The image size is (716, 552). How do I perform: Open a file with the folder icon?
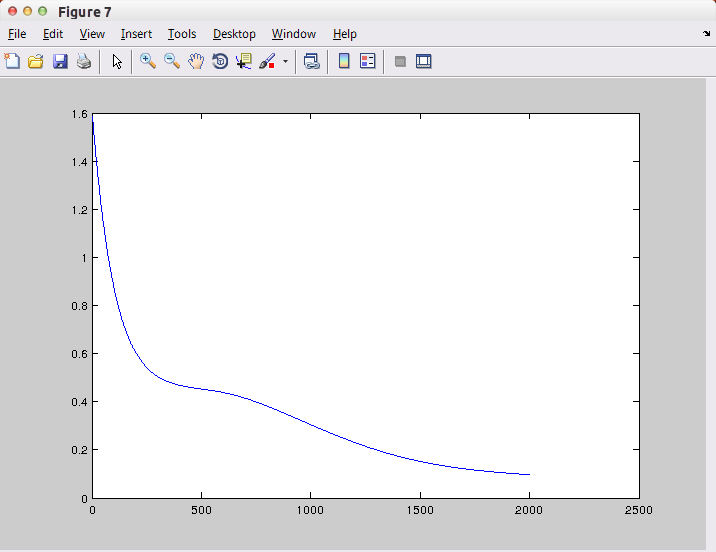tap(36, 61)
